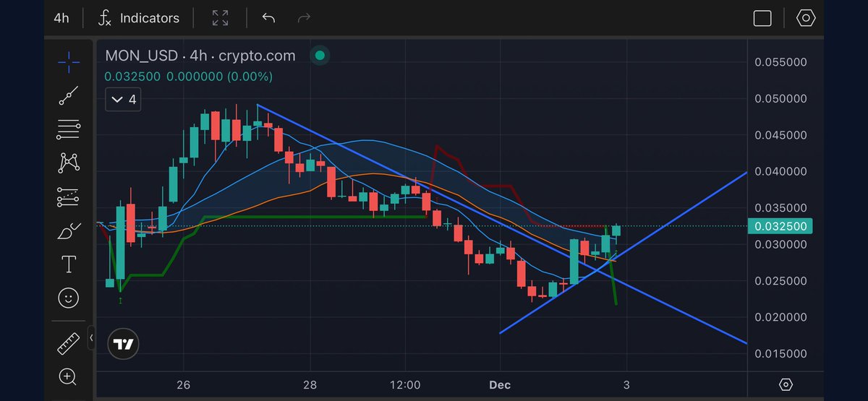The width and height of the screenshot is (868, 401).
Task: Click the 12:00 label on time axis
Action: (x=404, y=385)
